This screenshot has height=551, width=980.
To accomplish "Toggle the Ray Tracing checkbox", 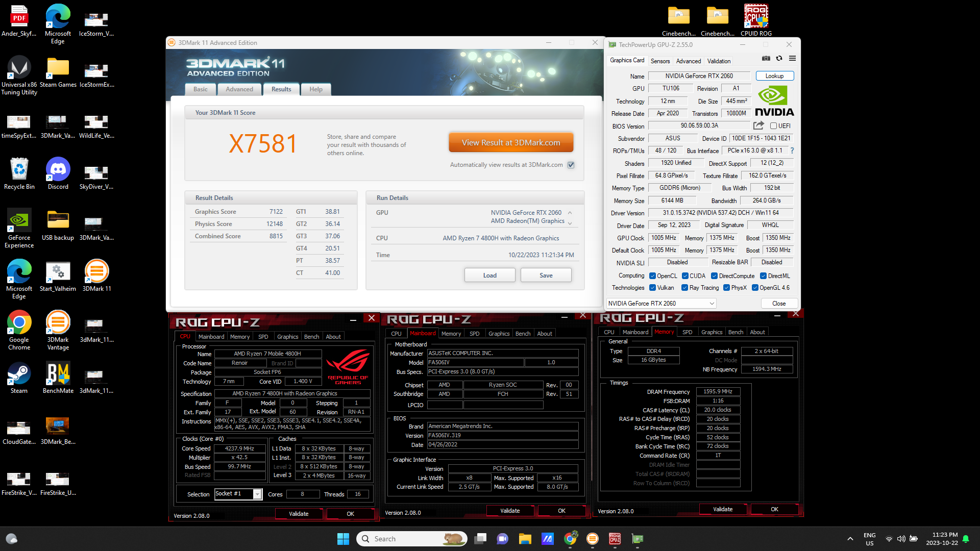I will click(x=685, y=288).
